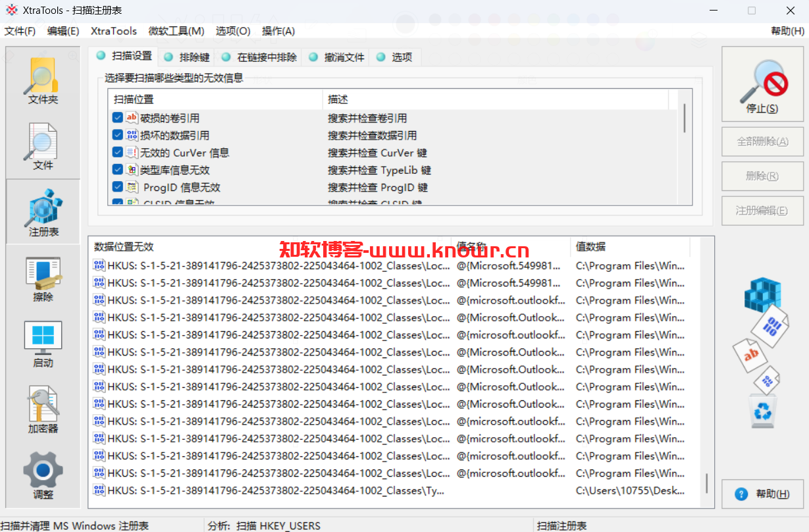Uncheck the 破损的卷引用 checkbox
This screenshot has width=809, height=532.
[x=118, y=118]
